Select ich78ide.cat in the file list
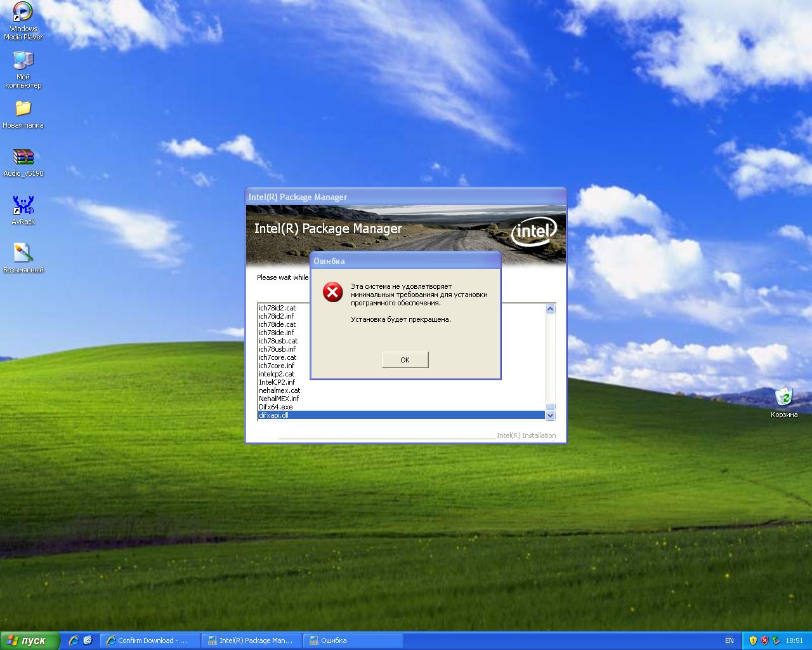This screenshot has width=812, height=650. (x=277, y=324)
